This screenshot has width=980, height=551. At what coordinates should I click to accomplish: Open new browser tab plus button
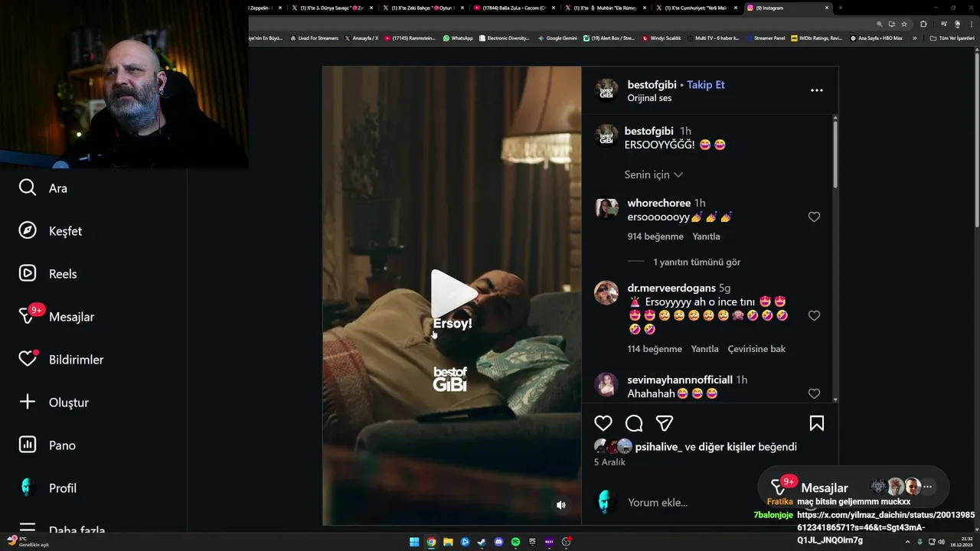coord(840,8)
